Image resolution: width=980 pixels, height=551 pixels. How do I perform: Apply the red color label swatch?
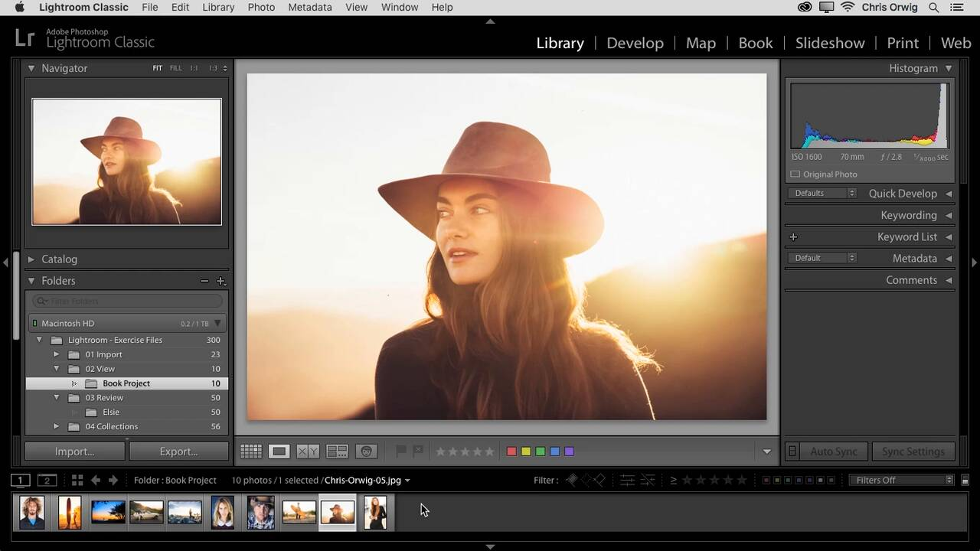coord(511,452)
